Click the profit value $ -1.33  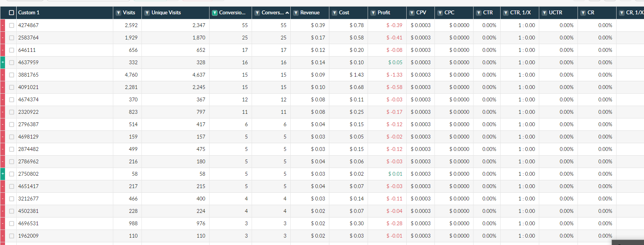pos(394,75)
